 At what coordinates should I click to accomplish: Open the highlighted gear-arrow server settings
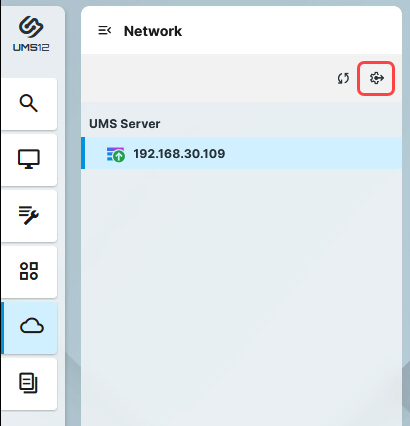[376, 78]
